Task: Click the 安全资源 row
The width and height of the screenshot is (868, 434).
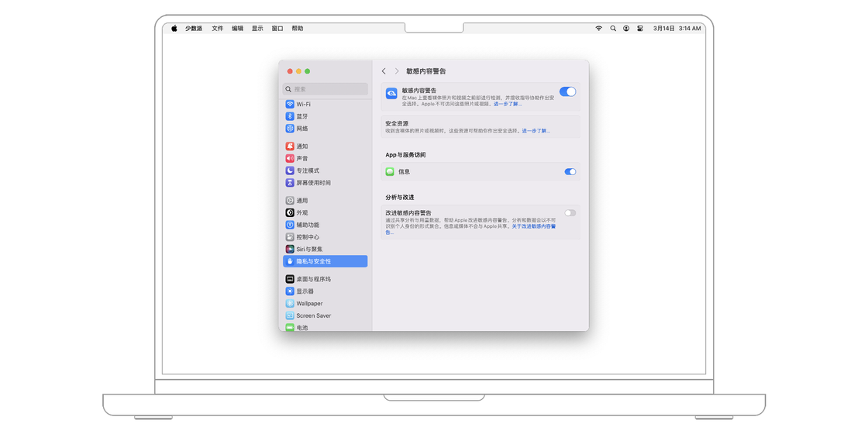Action: pyautogui.click(x=480, y=127)
